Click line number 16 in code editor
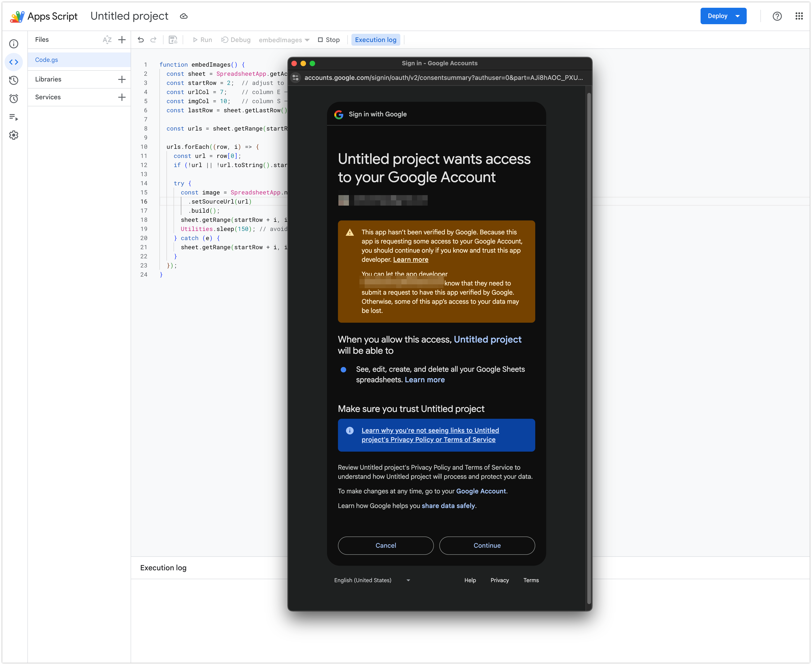The height and width of the screenshot is (665, 812). point(144,202)
